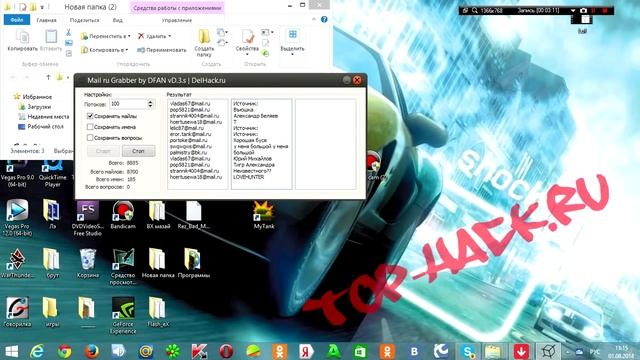The width and height of the screenshot is (640, 360).
Task: Click inside the collected emails result list
Action: 198,144
